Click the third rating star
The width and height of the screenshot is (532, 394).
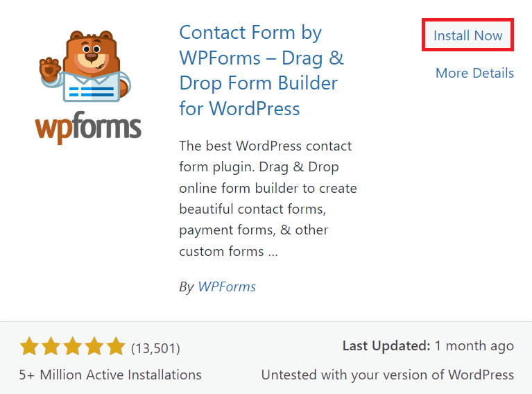point(72,347)
